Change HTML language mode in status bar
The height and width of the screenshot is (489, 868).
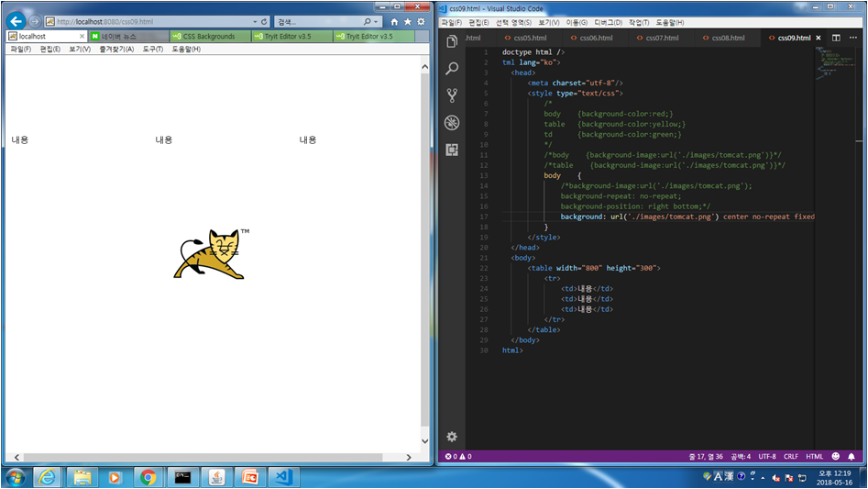(814, 456)
